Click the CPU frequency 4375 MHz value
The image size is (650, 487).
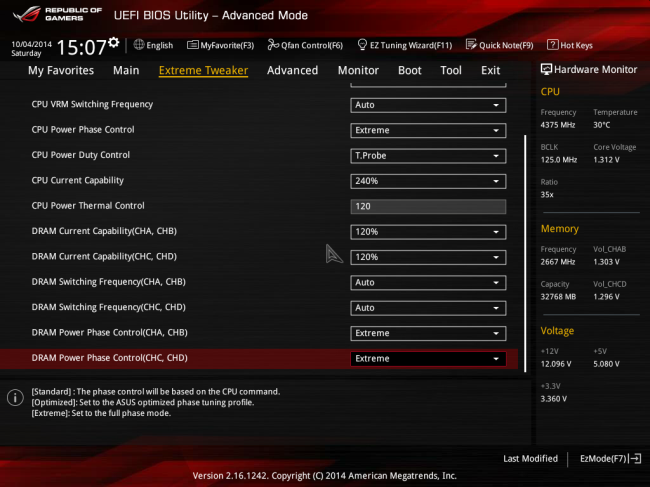click(558, 125)
